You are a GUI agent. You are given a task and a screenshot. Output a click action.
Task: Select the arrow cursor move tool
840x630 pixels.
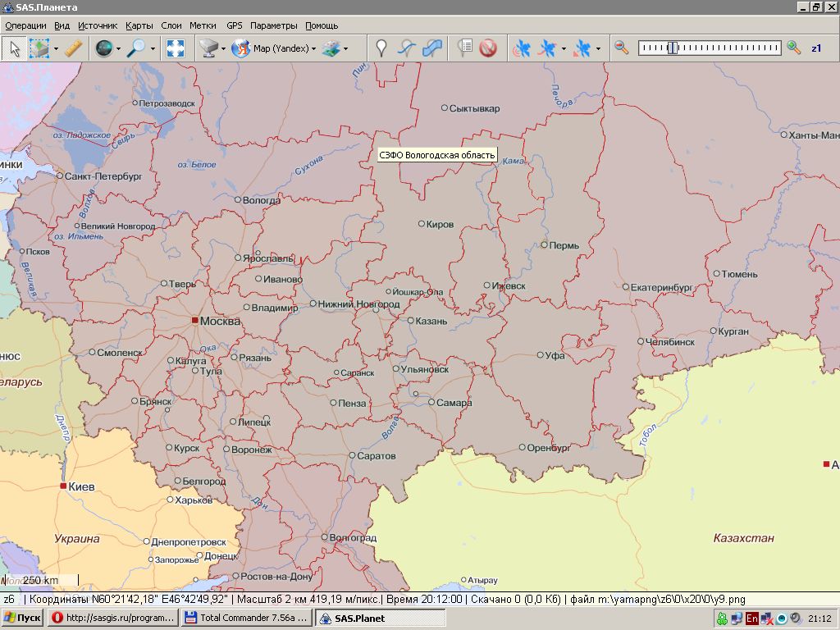(x=15, y=48)
